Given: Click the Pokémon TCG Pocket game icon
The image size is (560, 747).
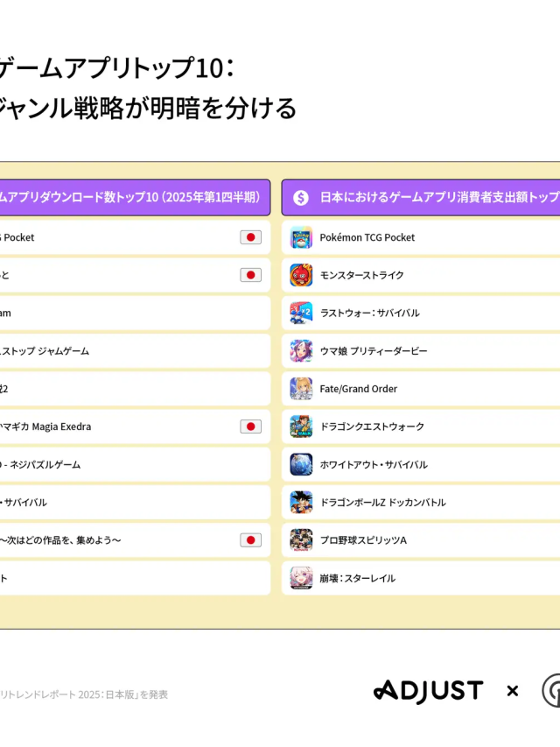Looking at the screenshot, I should tap(301, 237).
